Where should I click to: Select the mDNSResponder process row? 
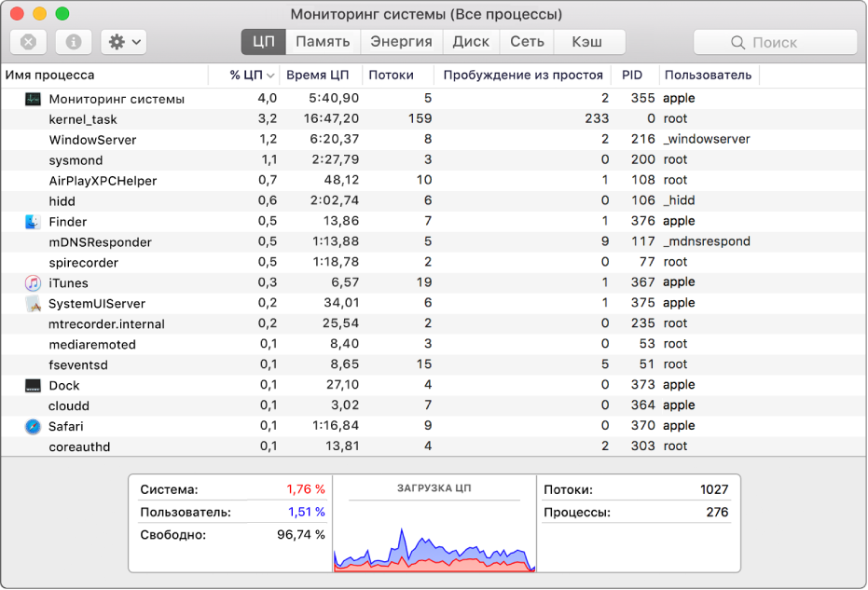coord(434,242)
